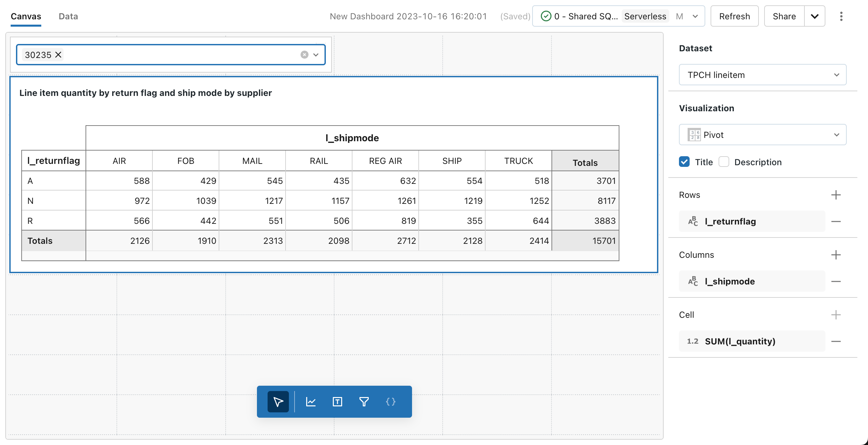Image resolution: width=868 pixels, height=445 pixels.
Task: Click the supplier filter dropdown arrow
Action: pos(317,55)
